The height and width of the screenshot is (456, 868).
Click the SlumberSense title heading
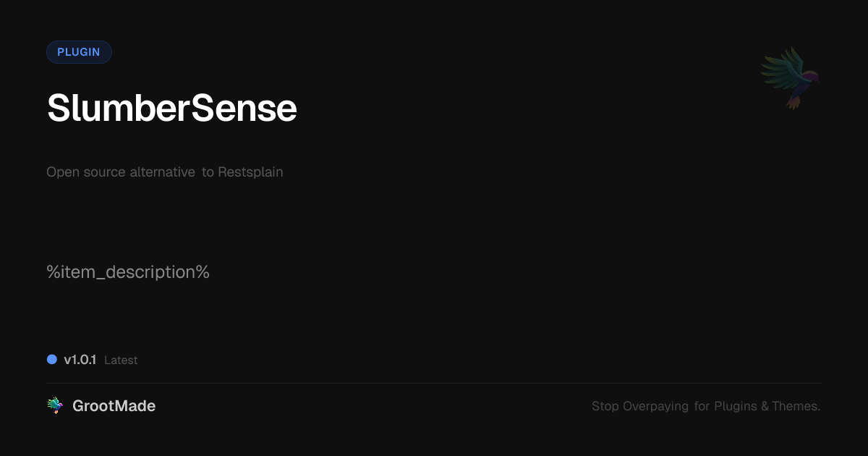[172, 109]
